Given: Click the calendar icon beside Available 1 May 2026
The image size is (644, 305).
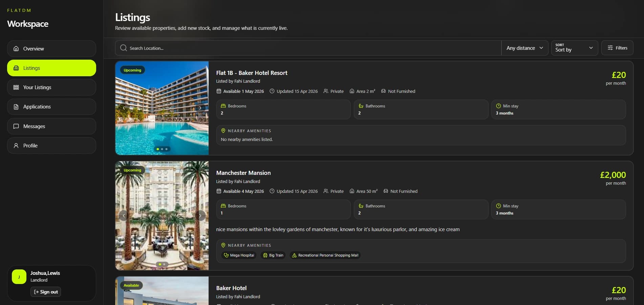Looking at the screenshot, I should [219, 91].
